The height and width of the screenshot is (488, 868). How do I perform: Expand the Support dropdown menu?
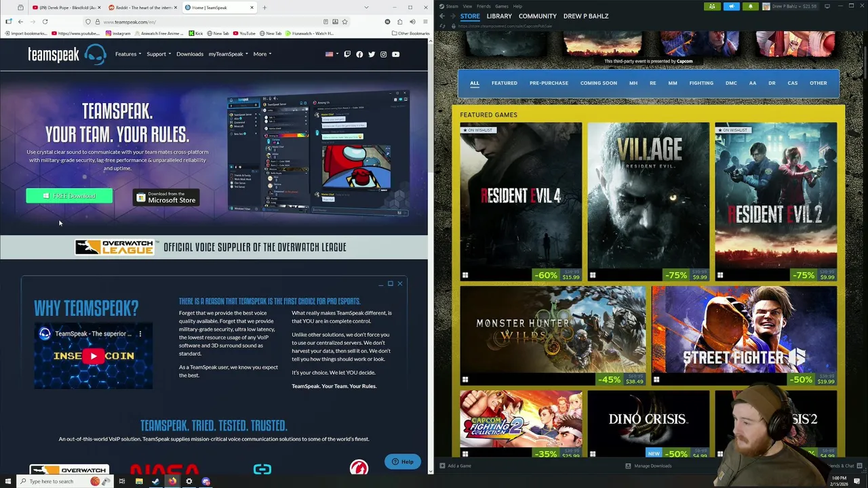tap(159, 54)
